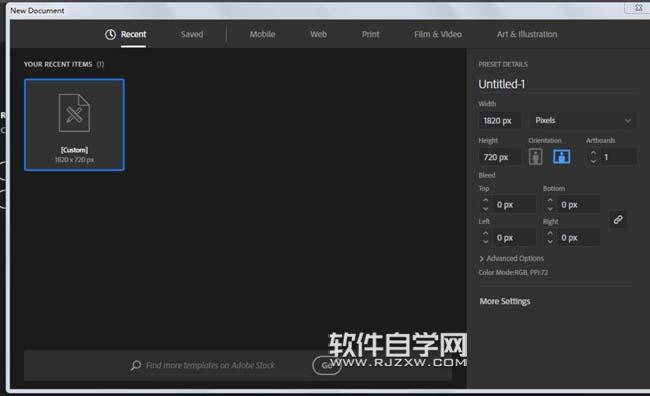Click the custom document icon in preset
Screen dimensions: 650x396
point(74,113)
